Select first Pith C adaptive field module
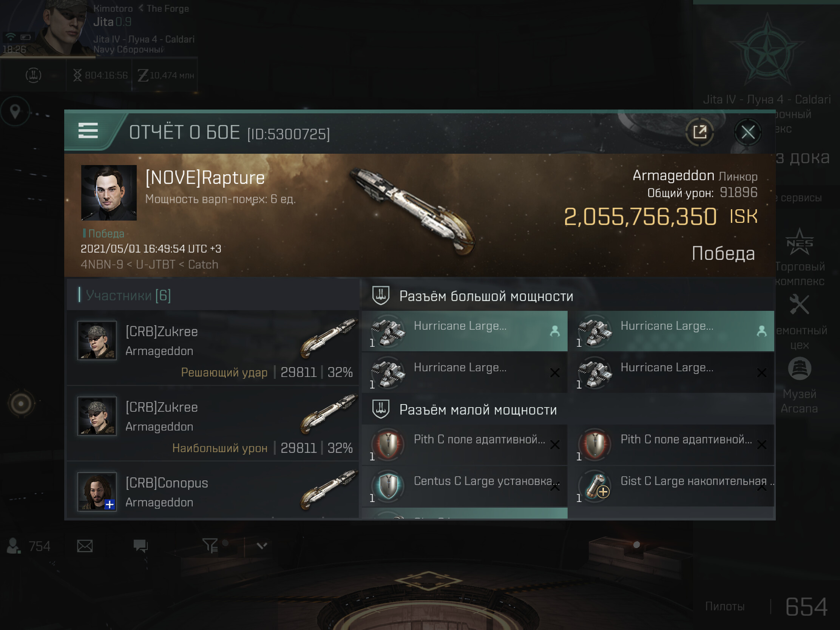 point(465,445)
